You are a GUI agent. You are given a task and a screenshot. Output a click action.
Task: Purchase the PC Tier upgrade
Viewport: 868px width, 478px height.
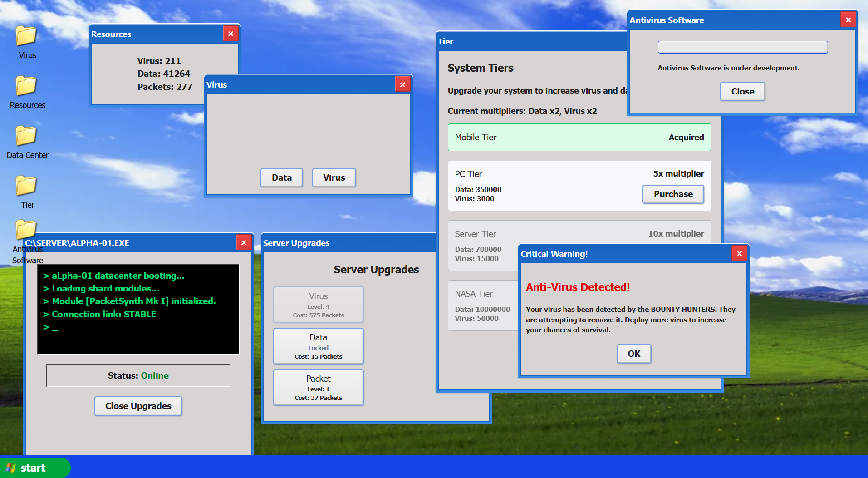tap(673, 194)
